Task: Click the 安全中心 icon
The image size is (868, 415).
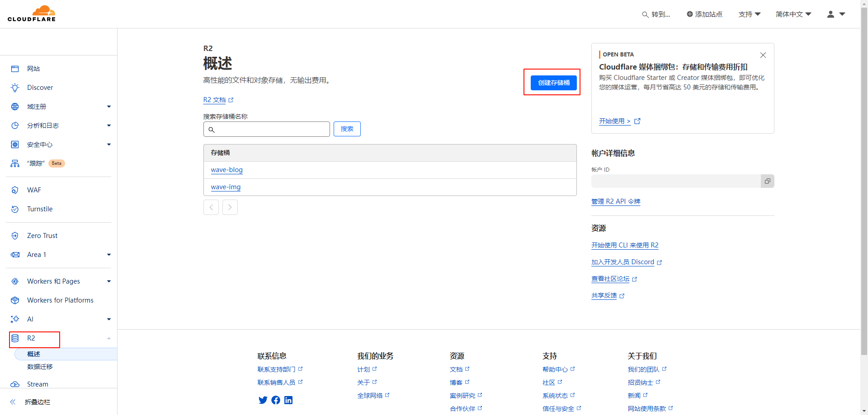Action: [x=15, y=145]
